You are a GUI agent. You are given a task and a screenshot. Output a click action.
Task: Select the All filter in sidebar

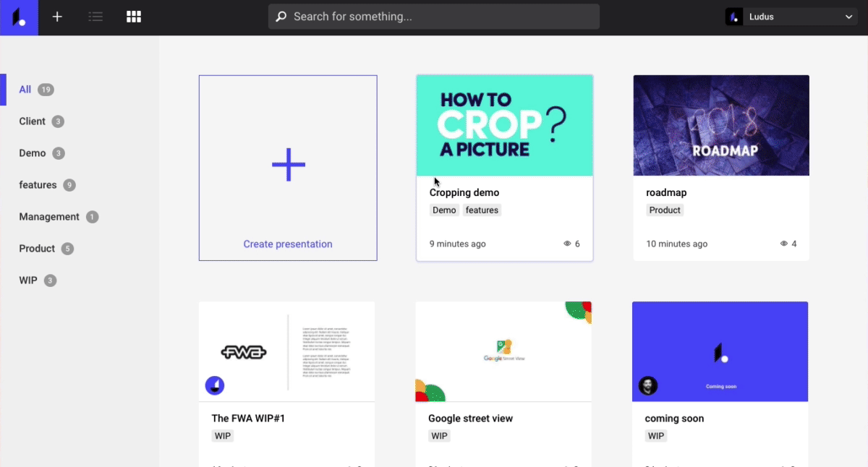point(25,90)
